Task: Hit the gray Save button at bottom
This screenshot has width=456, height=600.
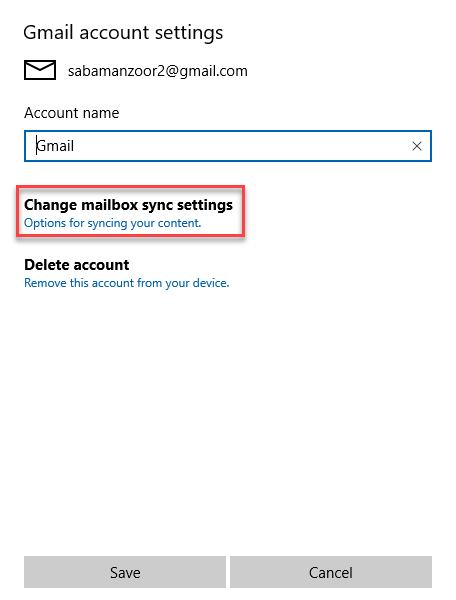Action: 125,572
